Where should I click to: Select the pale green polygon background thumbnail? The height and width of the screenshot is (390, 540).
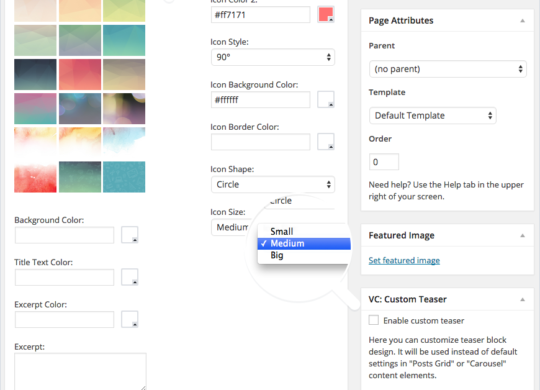tap(35, 40)
